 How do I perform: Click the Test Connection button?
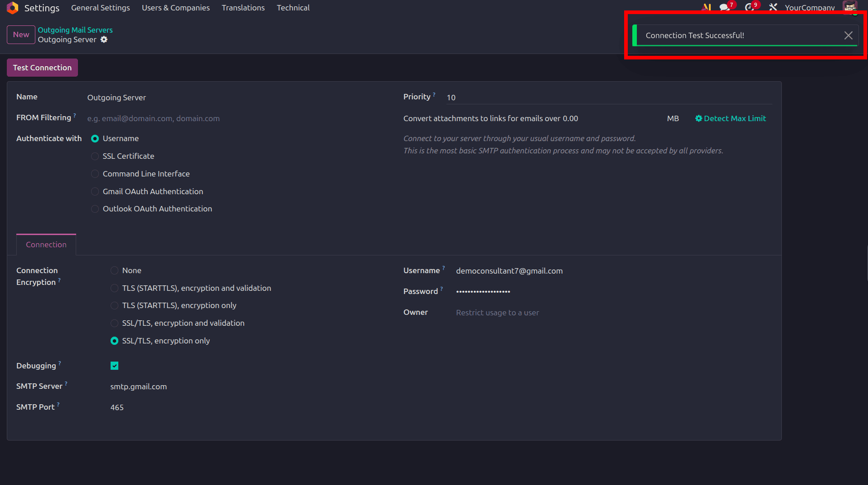click(42, 68)
